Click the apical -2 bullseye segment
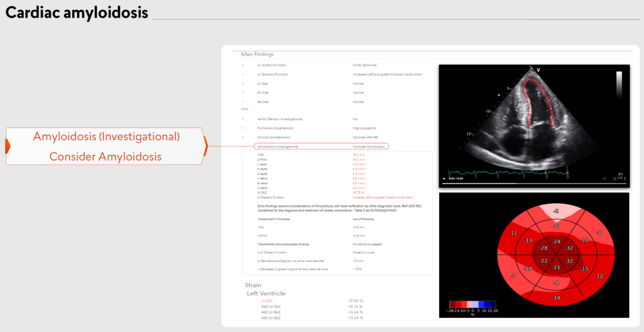Screen dimensions: 644x332 point(556,211)
